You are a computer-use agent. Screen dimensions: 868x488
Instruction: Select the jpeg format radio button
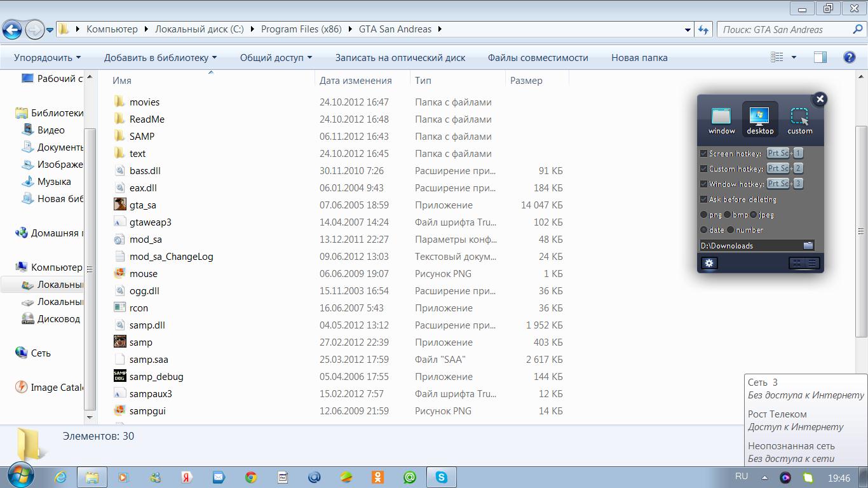[x=754, y=215]
